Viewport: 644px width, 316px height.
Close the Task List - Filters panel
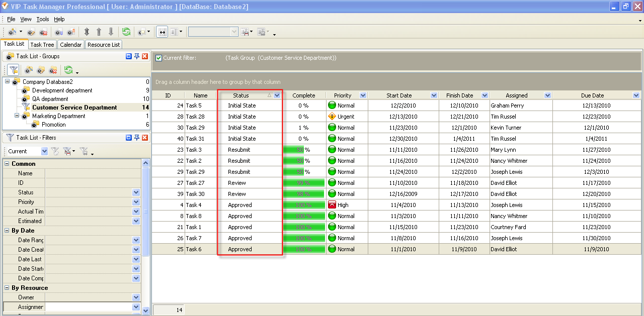145,138
